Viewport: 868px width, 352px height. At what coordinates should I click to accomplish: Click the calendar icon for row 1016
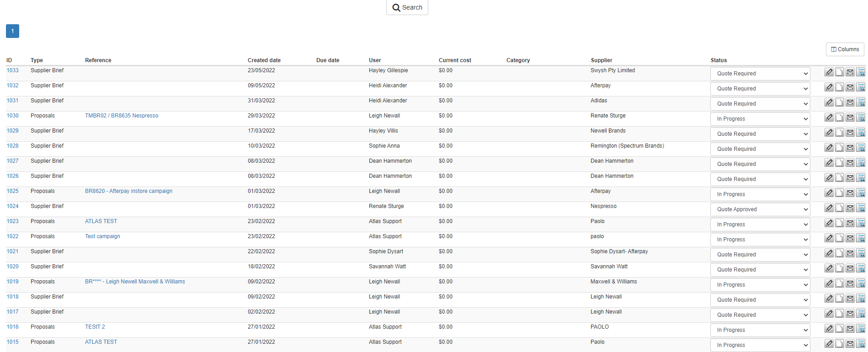pyautogui.click(x=861, y=328)
